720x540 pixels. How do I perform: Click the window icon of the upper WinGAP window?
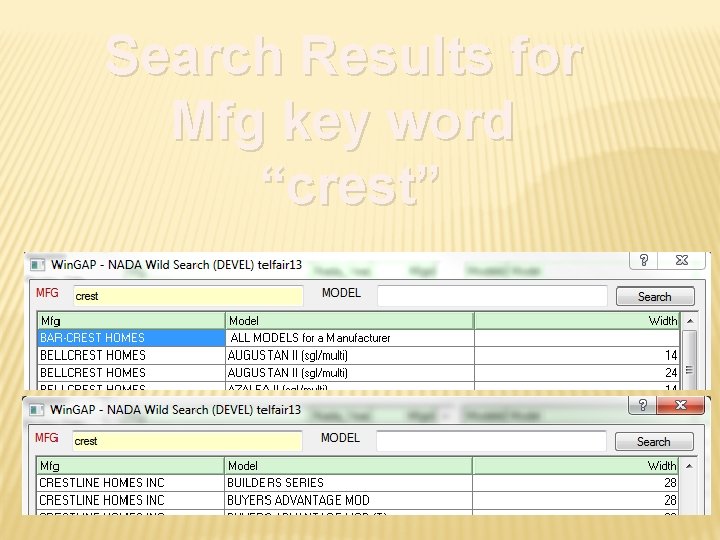37,265
